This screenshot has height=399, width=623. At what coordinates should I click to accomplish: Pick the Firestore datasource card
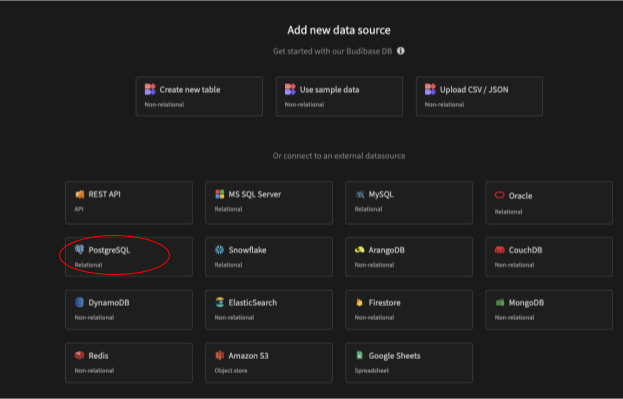point(409,310)
